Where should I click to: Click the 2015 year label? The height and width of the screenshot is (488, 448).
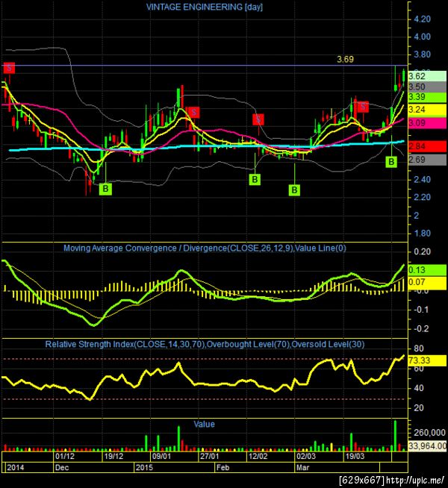coord(144,467)
